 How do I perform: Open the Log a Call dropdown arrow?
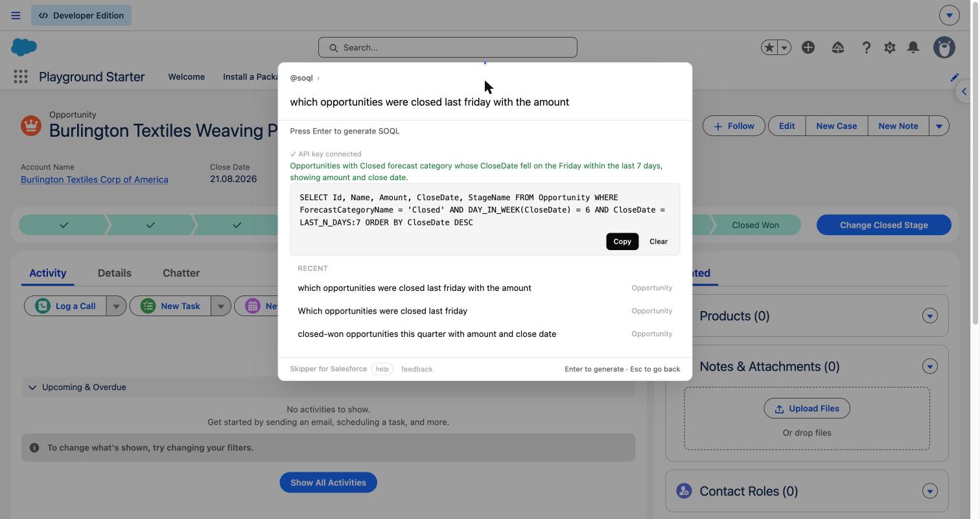116,306
